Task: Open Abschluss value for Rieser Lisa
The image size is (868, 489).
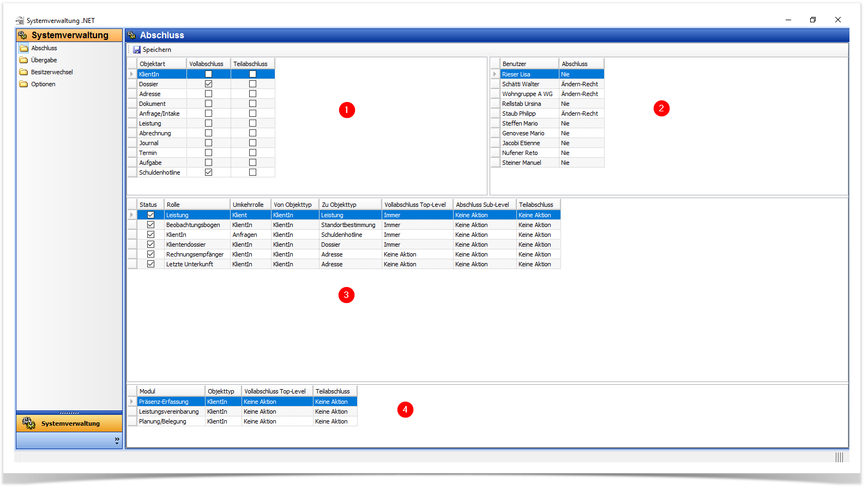Action: point(581,74)
